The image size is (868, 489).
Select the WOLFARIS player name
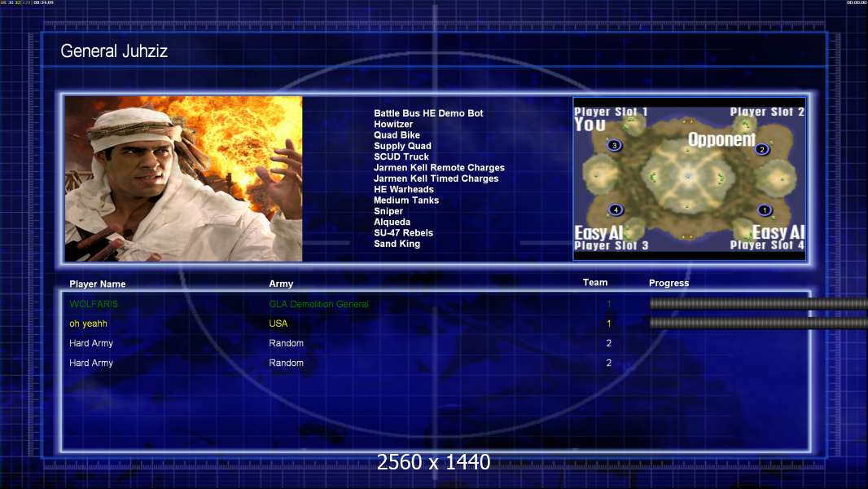(x=94, y=304)
